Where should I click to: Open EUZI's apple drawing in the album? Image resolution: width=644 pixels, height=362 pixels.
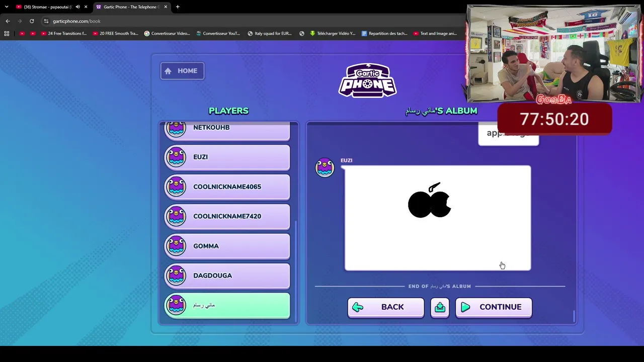[438, 218]
